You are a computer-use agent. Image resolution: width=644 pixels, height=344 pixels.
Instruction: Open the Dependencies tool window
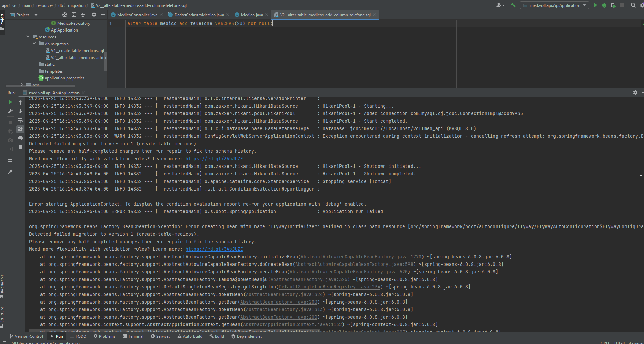click(247, 336)
